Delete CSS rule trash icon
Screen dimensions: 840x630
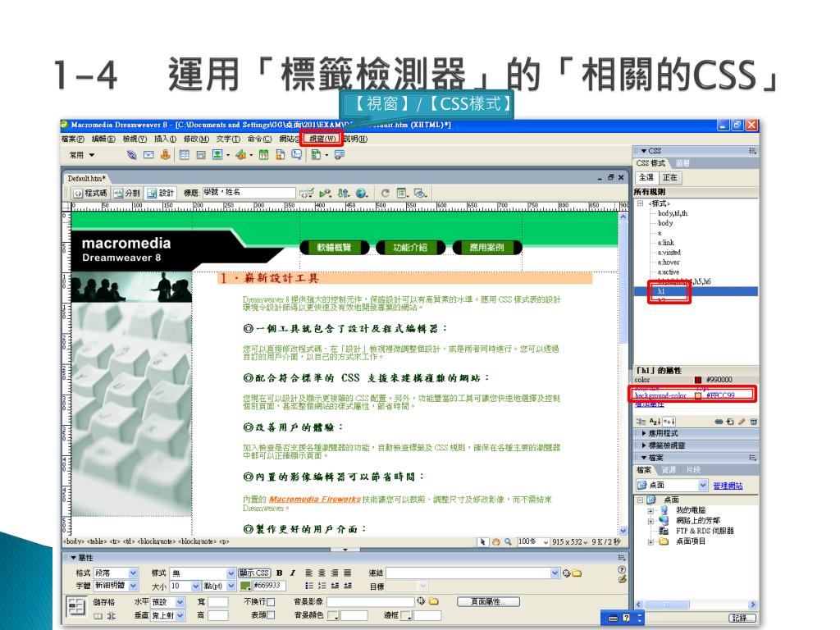(x=753, y=422)
